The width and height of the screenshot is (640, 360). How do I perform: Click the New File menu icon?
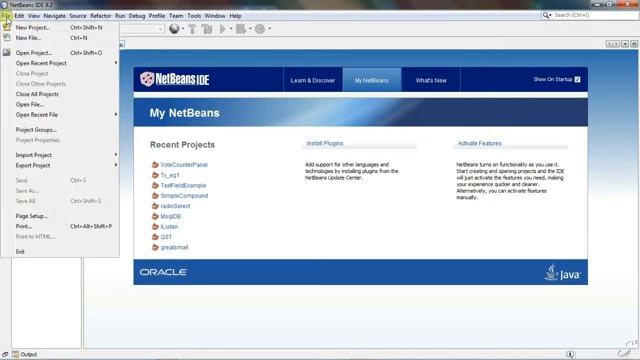7,37
